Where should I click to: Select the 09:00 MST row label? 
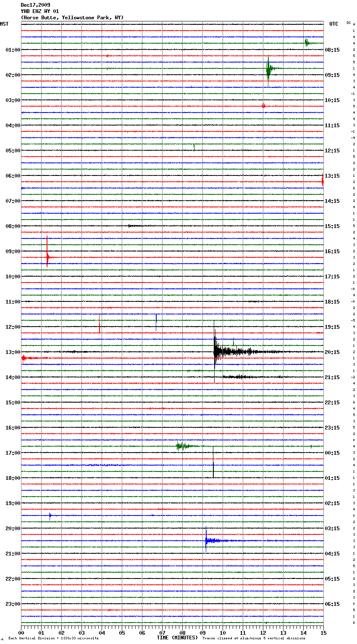click(13, 251)
